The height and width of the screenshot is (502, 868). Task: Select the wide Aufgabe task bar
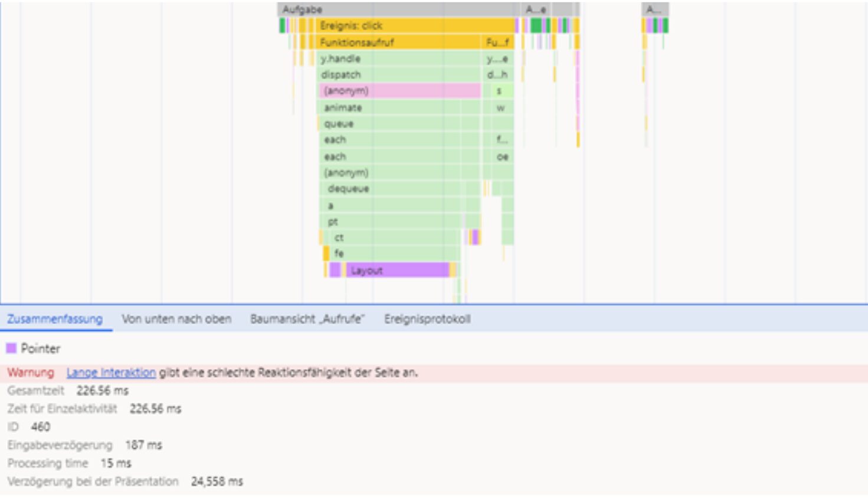pos(398,9)
